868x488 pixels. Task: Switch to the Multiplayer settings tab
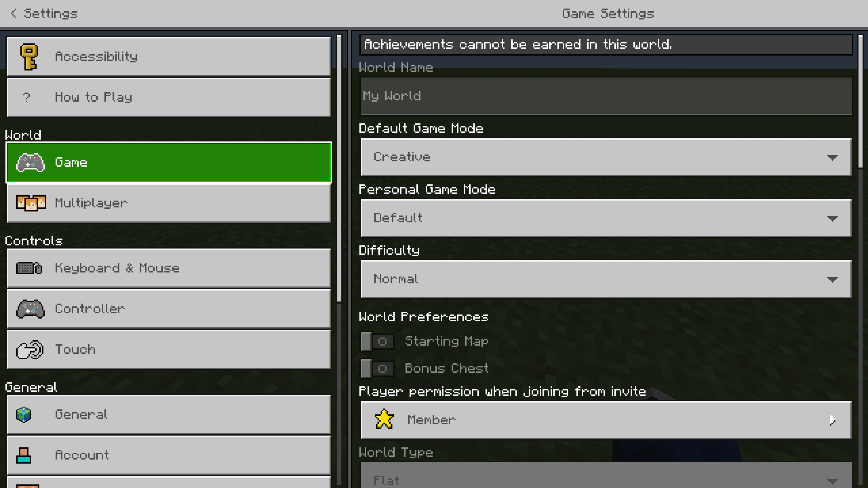(x=169, y=203)
